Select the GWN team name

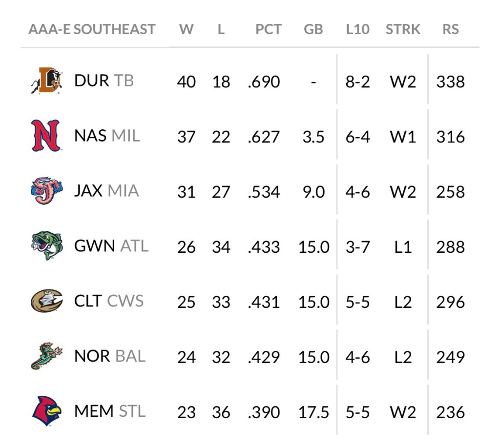point(95,246)
